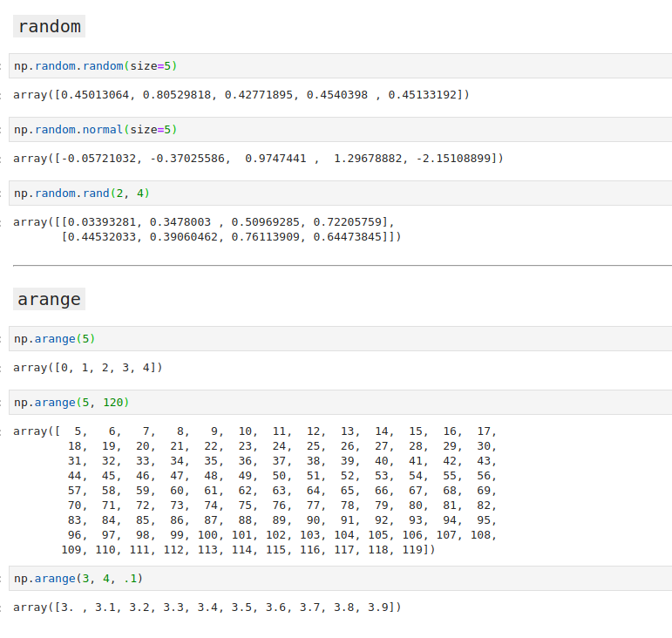Click the output value 0.76113909
Image resolution: width=672 pixels, height=638 pixels.
pyautogui.click(x=266, y=237)
